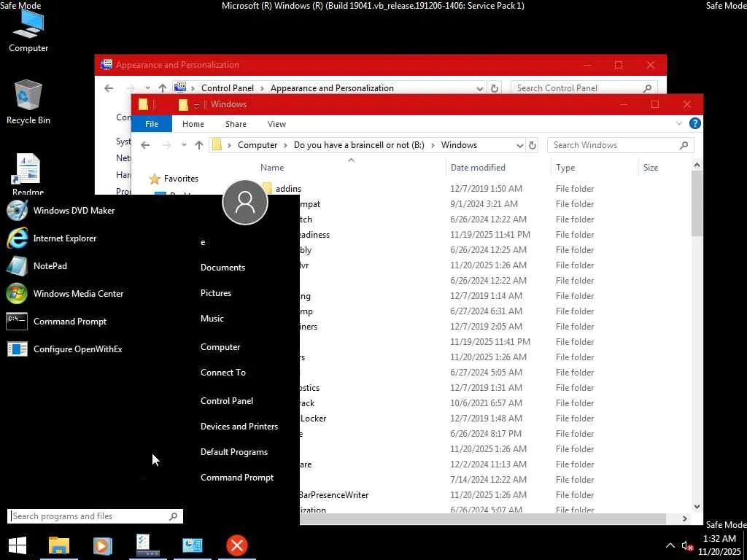Click the vertical scrollbar down arrow
This screenshot has width=747, height=560.
[697, 507]
